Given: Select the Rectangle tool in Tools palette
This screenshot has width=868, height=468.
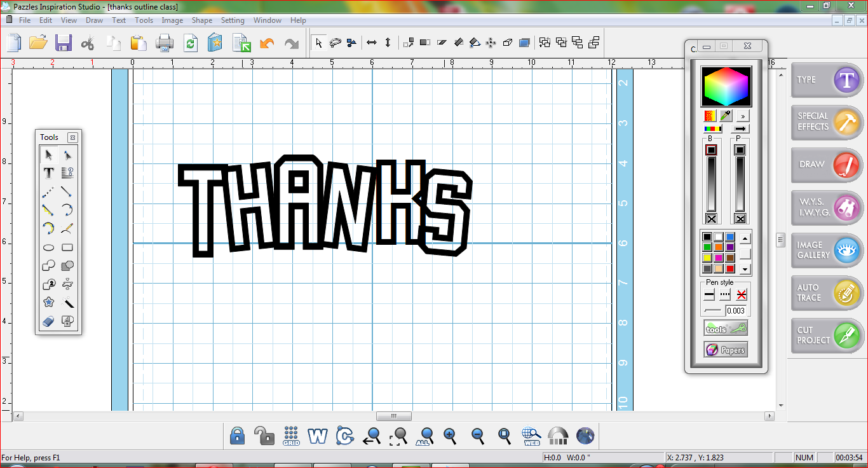Looking at the screenshot, I should [67, 247].
